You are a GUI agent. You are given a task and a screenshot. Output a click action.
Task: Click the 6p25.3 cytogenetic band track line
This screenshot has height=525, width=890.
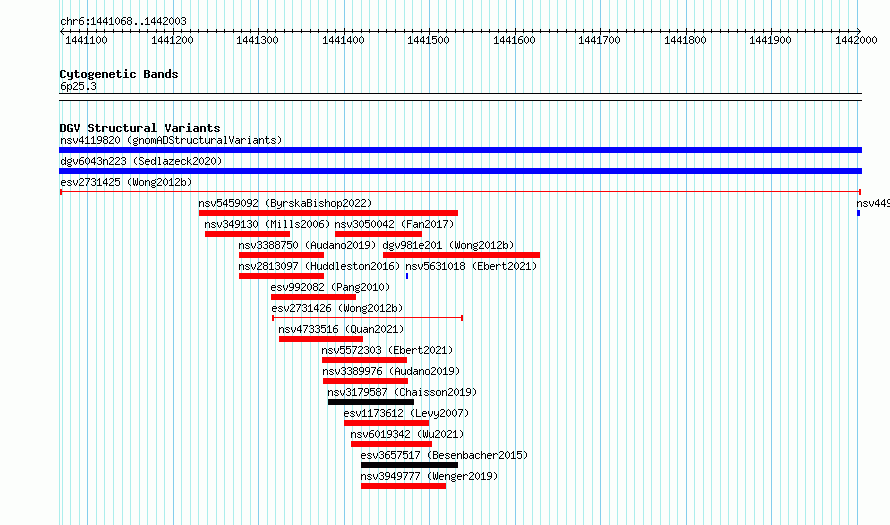[460, 97]
